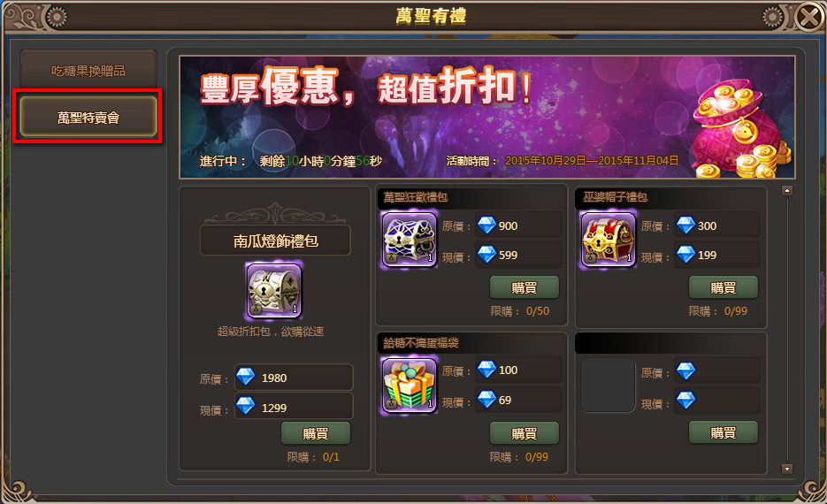827x504 pixels.
Task: Close the 萬聖有禮 window
Action: [809, 18]
